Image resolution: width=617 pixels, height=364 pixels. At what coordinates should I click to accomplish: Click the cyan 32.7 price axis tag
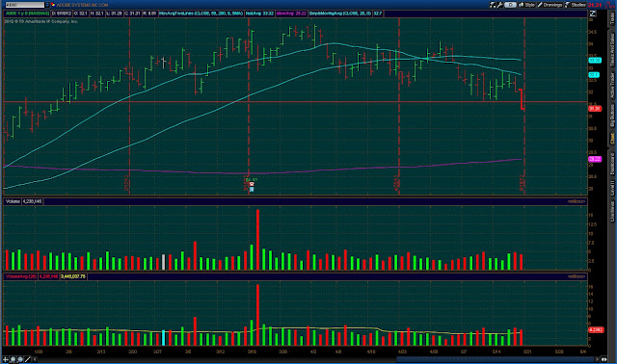[594, 75]
